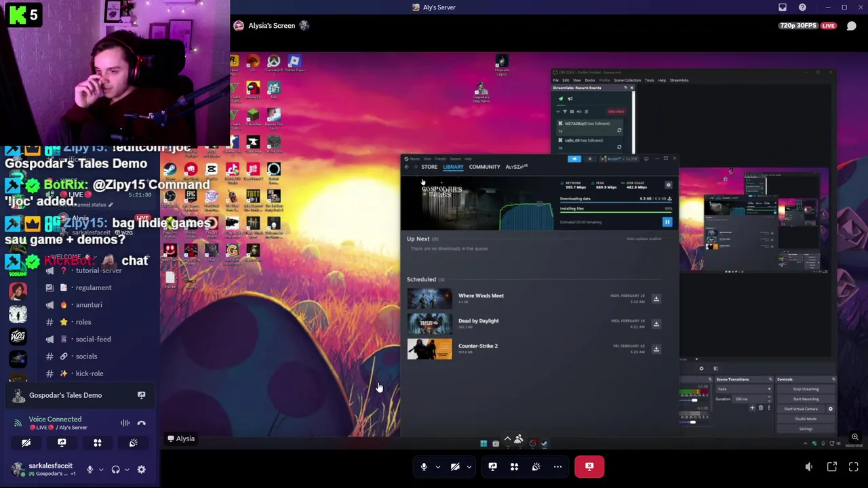Download Where Winds Meet update now
This screenshot has width=868, height=488.
pos(656,298)
